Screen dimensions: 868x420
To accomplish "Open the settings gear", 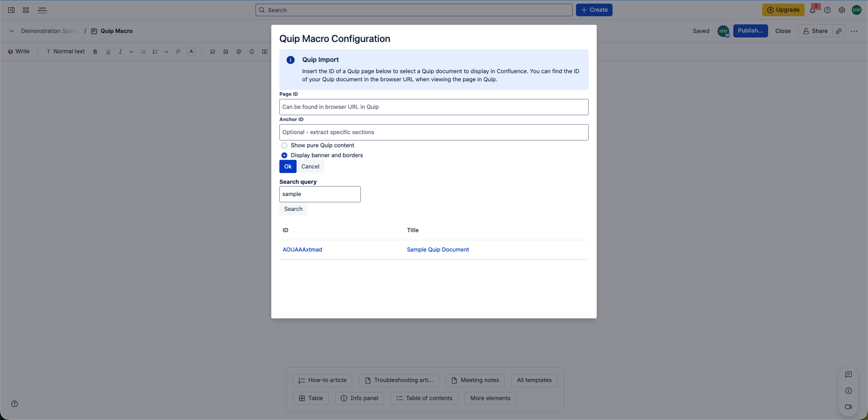I will click(x=842, y=10).
